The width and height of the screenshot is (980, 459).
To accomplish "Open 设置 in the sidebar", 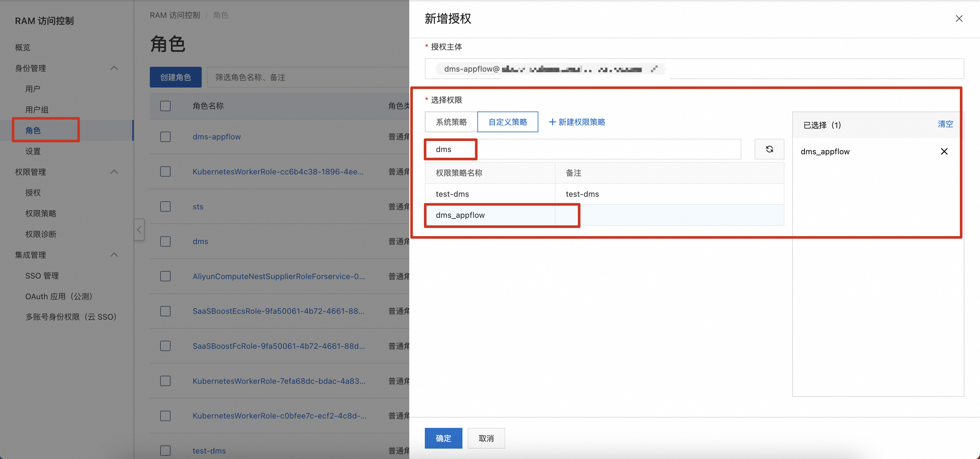I will tap(33, 151).
